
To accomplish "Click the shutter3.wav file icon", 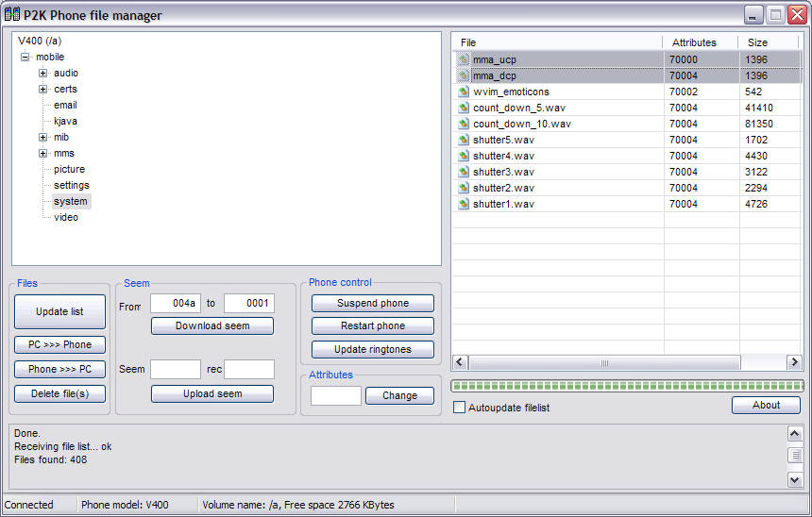I will pyautogui.click(x=463, y=172).
